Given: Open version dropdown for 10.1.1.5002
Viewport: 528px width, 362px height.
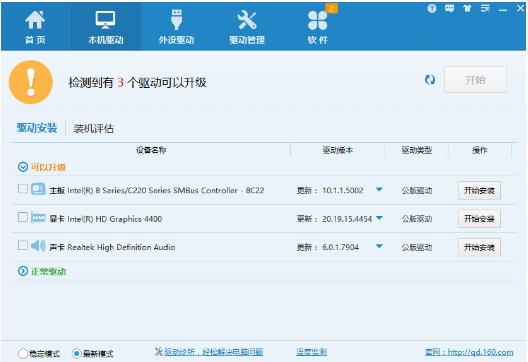Looking at the screenshot, I should tap(379, 190).
